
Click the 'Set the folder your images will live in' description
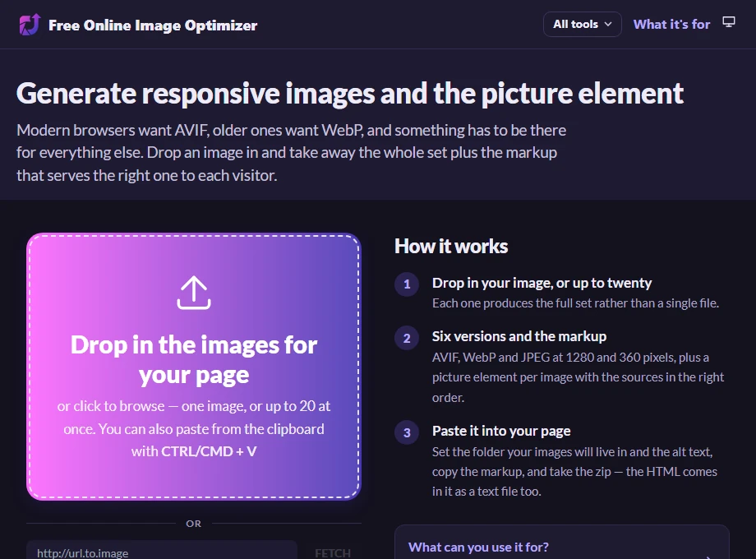[574, 472]
